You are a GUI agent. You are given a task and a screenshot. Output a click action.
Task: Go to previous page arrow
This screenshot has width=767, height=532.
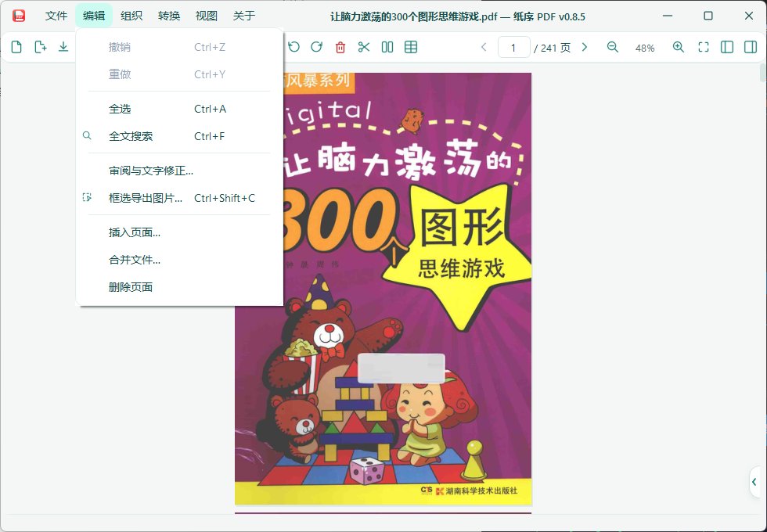pyautogui.click(x=484, y=47)
